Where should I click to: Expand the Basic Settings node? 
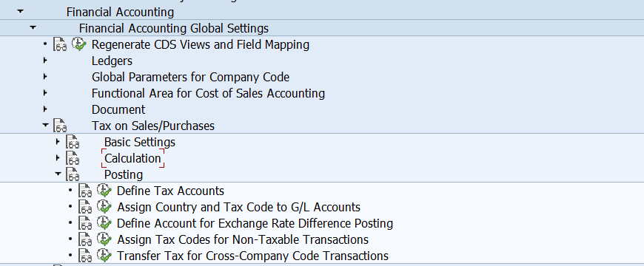(x=58, y=142)
